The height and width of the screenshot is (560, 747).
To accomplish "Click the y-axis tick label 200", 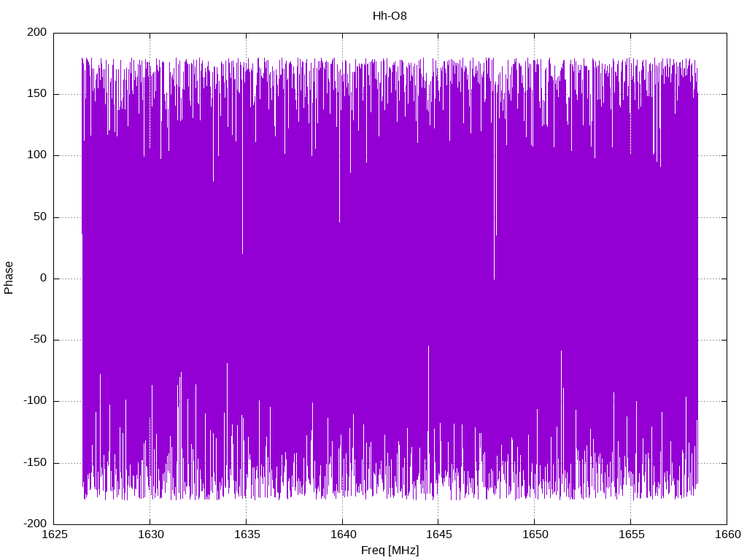I will (37, 32).
